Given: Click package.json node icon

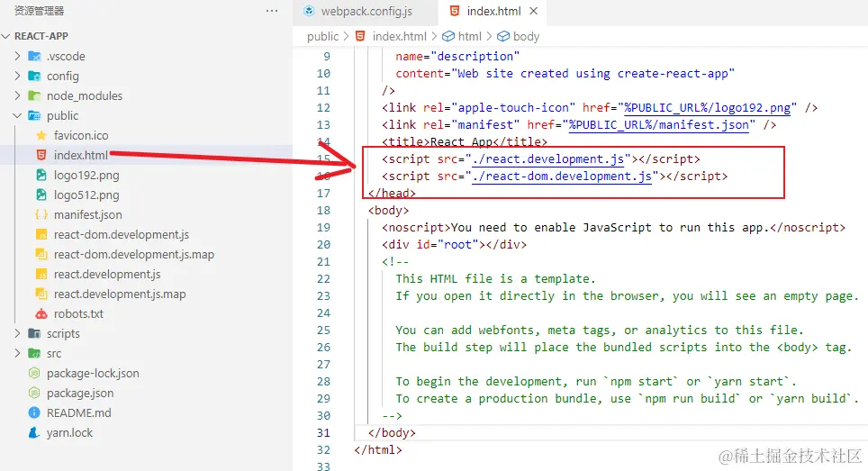Looking at the screenshot, I should (x=34, y=394).
